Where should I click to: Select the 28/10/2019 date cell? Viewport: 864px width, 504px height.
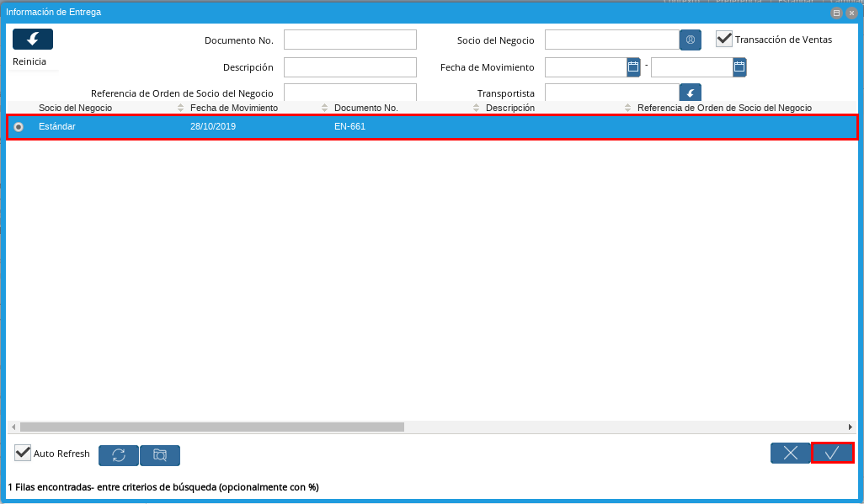point(213,126)
